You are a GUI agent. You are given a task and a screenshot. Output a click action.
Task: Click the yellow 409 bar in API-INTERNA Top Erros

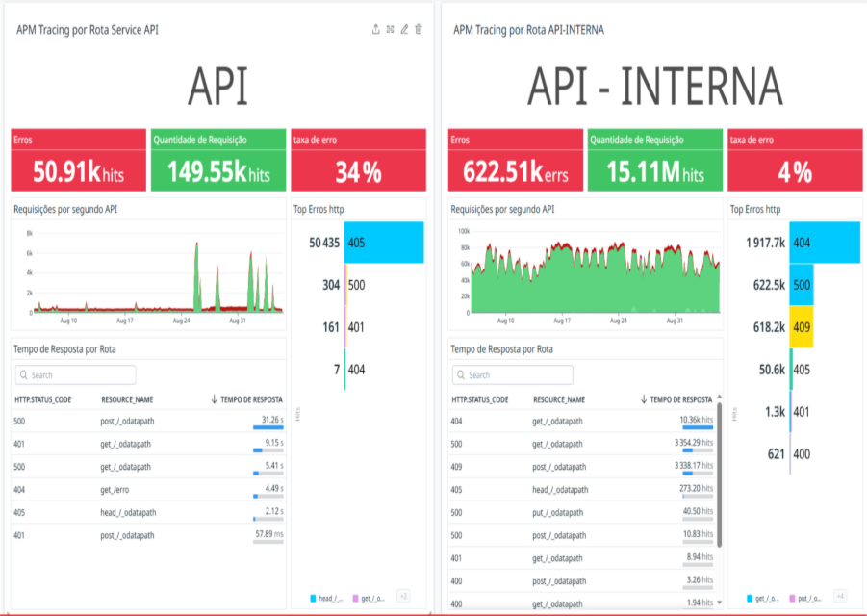pos(804,326)
